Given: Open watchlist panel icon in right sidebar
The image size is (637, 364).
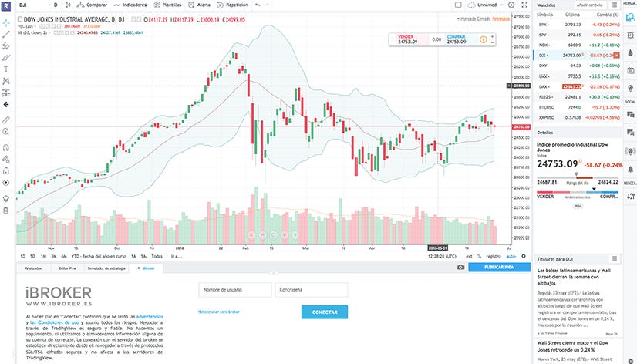Looking at the screenshot, I should pos(631,17).
